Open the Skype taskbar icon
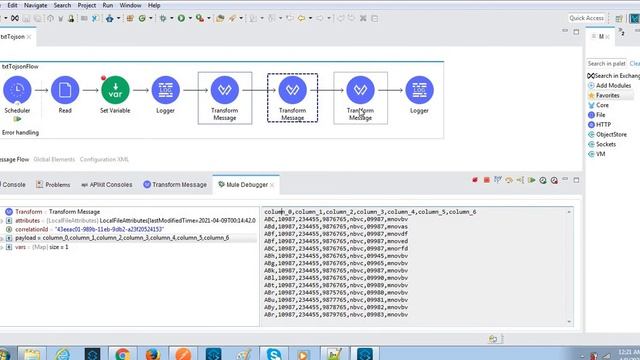The image size is (640, 360). (273, 353)
